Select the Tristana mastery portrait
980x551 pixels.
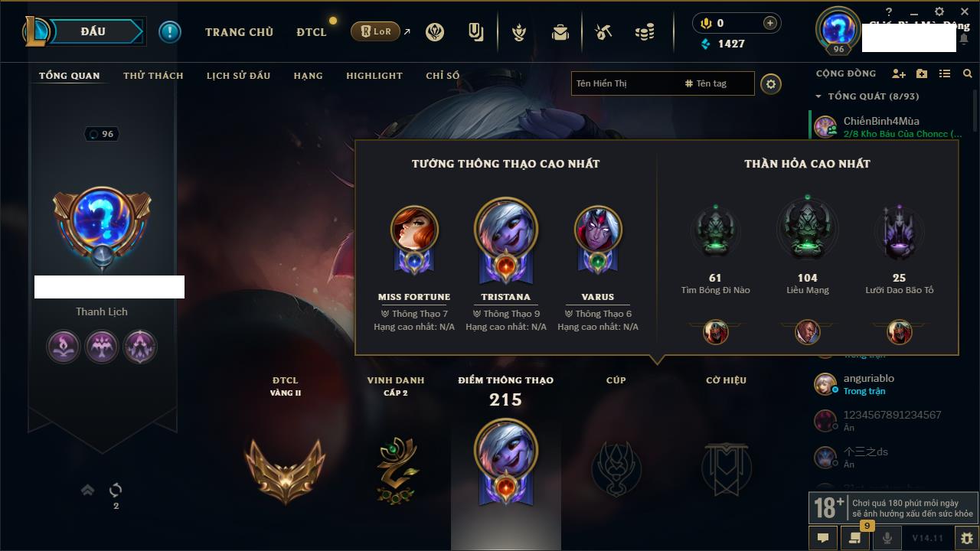[x=505, y=239]
